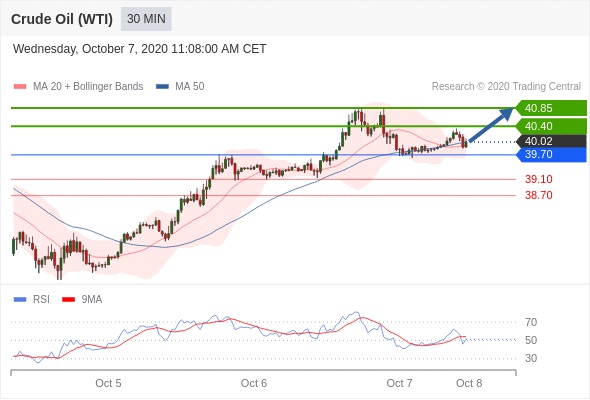Click the Research © 2020 Trading Central text
Screen dimensions: 590x400
(506, 87)
